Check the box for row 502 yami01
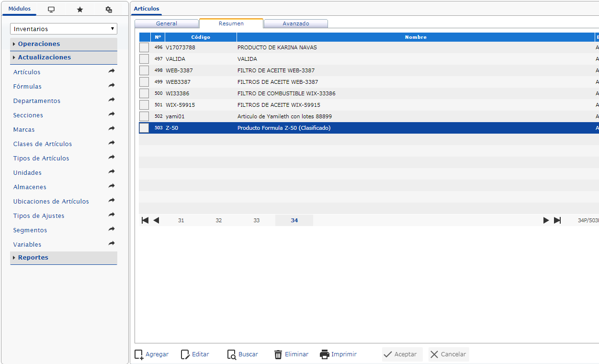The height and width of the screenshot is (364, 599). tap(144, 116)
